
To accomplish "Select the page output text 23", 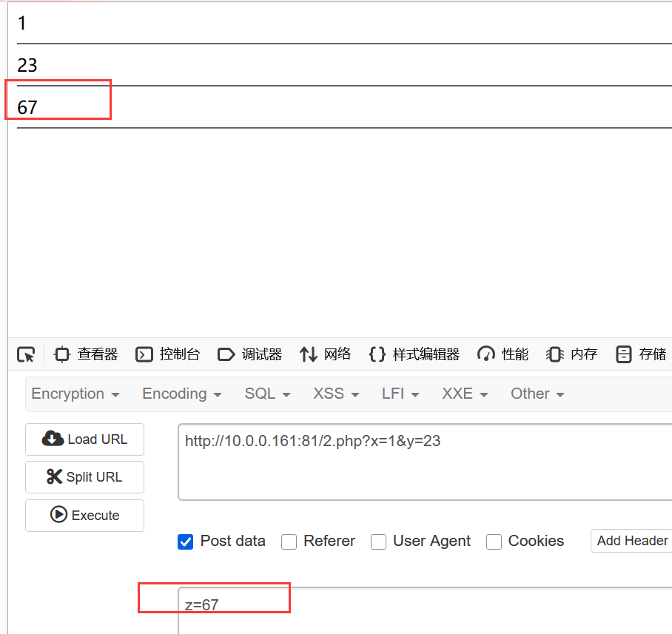I will (x=27, y=65).
